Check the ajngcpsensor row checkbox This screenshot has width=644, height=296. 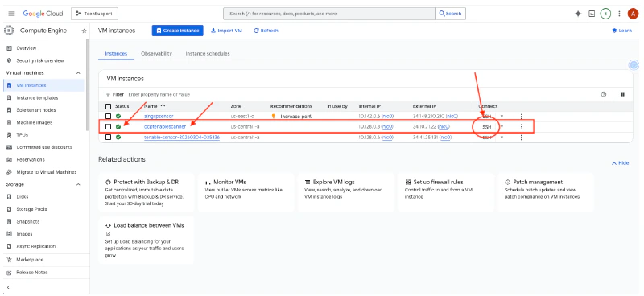click(109, 116)
